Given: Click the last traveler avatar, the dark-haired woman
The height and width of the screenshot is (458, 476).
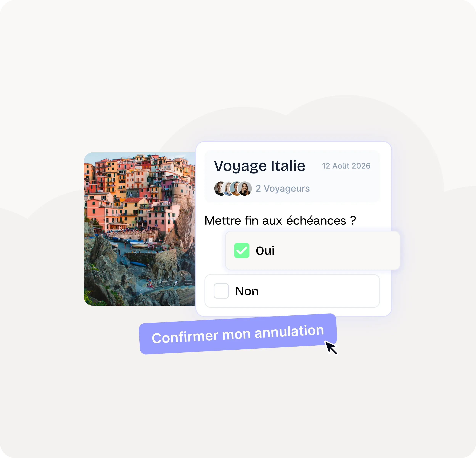Looking at the screenshot, I should click(x=244, y=189).
